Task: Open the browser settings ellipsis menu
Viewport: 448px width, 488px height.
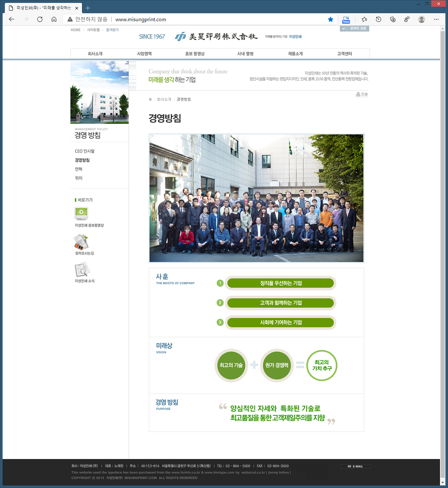Action: point(436,19)
